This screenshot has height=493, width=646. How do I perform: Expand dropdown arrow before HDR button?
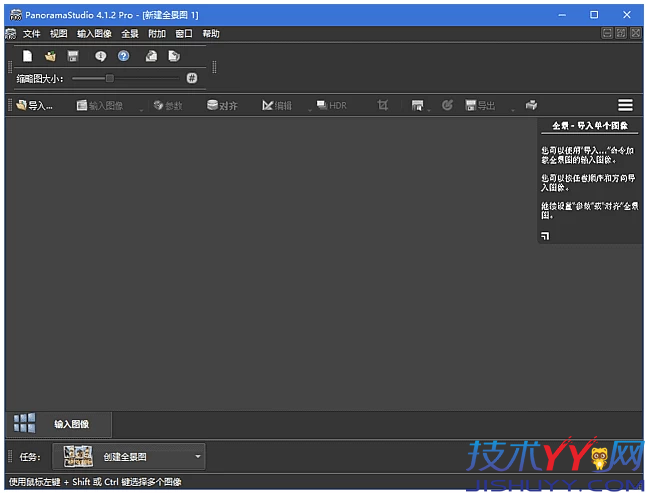point(310,110)
